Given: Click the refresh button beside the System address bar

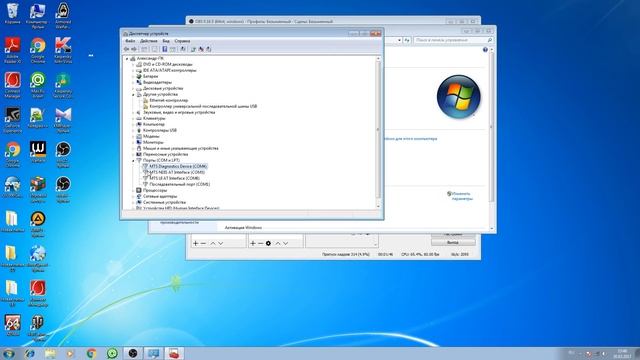Looking at the screenshot, I should 407,40.
